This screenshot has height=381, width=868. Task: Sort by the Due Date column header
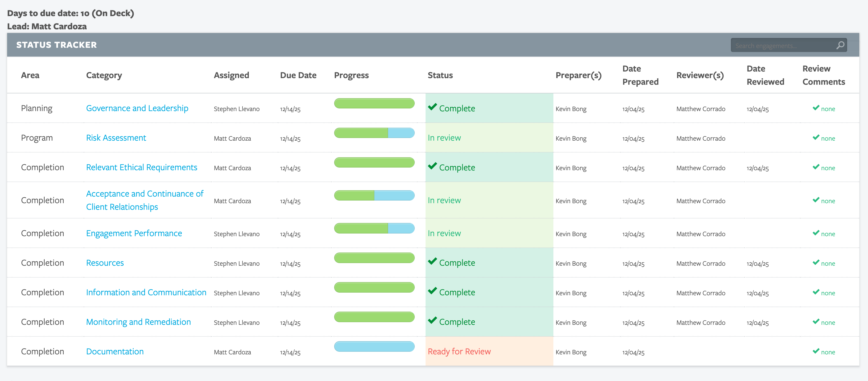pyautogui.click(x=298, y=75)
